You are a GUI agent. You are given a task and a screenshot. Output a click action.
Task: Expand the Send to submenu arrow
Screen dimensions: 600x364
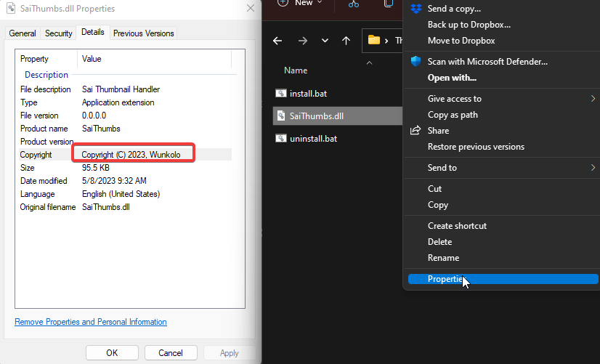593,167
